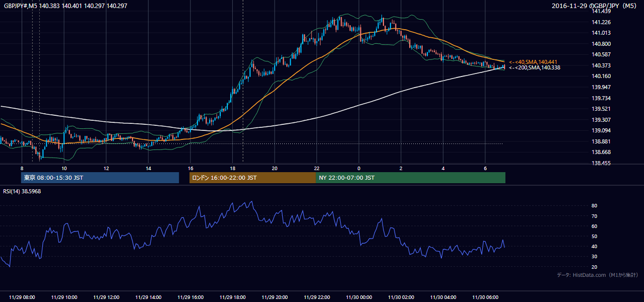
Task: Click RSI axis level 70
Action: pyautogui.click(x=594, y=216)
